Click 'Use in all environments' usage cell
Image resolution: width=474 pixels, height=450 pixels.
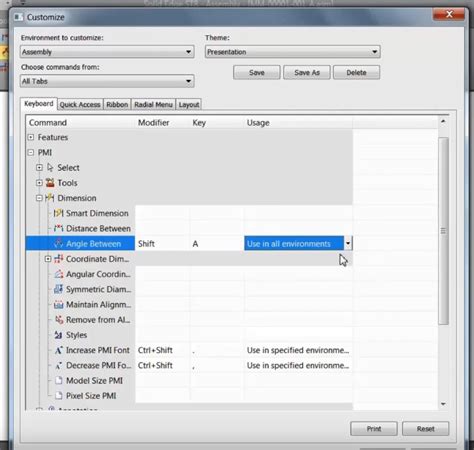coord(294,244)
